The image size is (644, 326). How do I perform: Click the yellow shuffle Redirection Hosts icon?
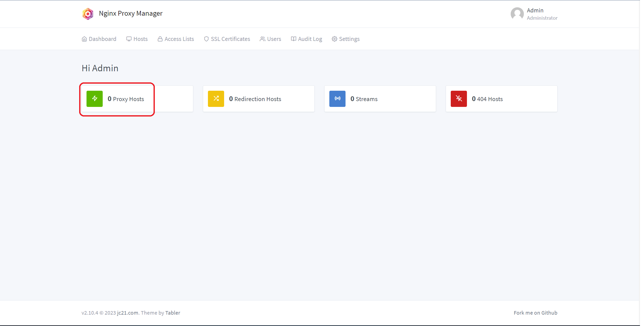coord(216,99)
